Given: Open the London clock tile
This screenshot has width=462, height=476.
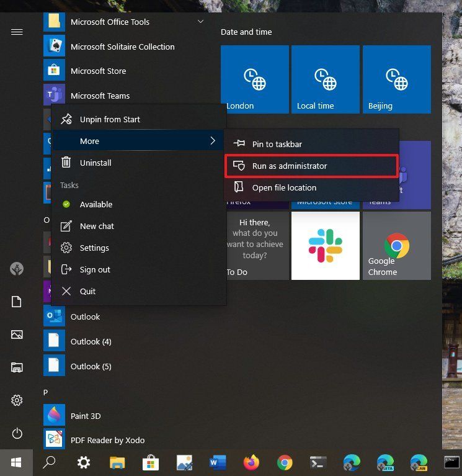Looking at the screenshot, I should click(255, 79).
